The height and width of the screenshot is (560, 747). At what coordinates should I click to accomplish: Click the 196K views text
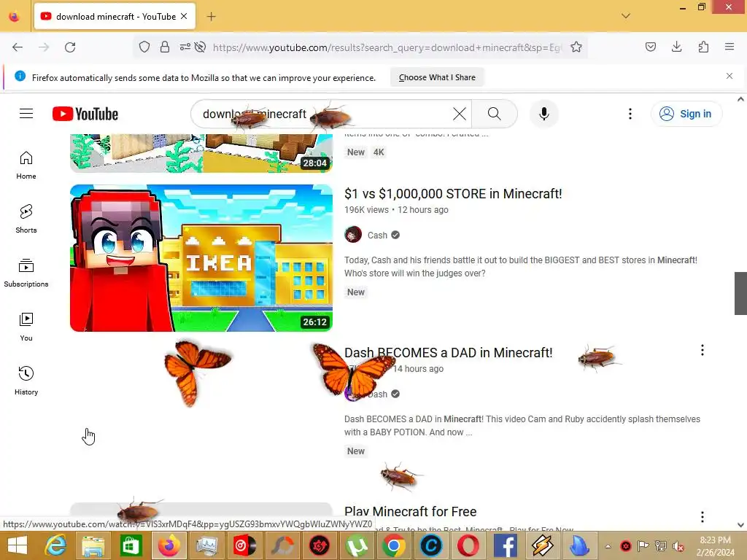click(366, 210)
